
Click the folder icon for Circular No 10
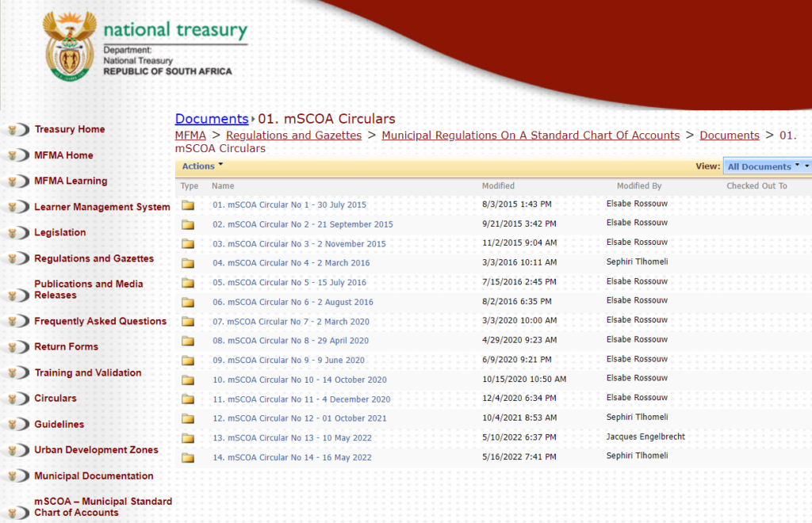188,380
